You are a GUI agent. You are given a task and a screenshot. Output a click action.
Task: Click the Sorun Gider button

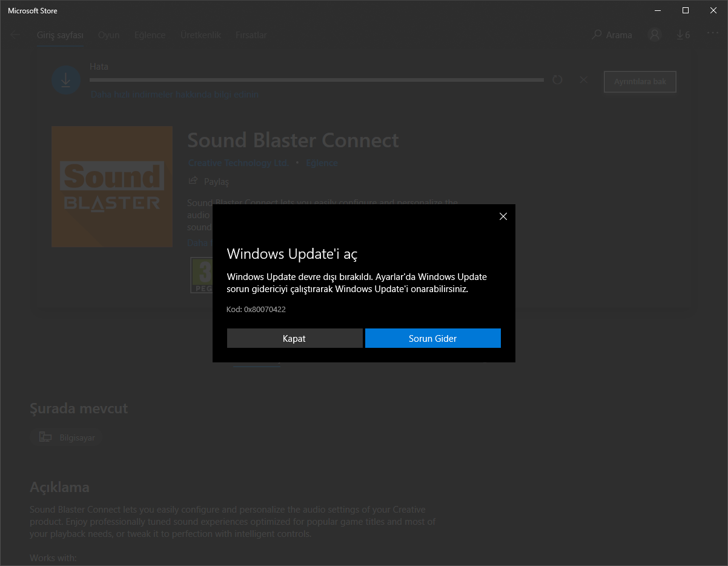(x=433, y=338)
